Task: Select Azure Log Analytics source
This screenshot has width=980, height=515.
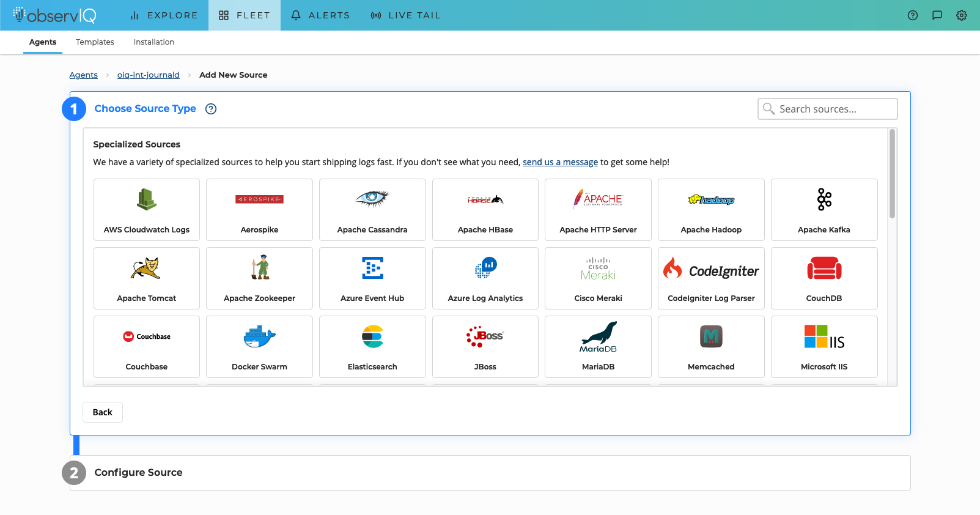Action: click(485, 278)
